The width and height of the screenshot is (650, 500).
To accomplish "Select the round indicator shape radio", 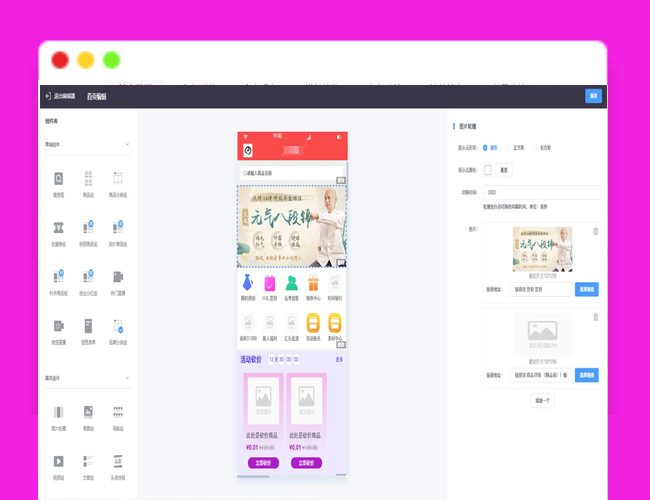I will 485,147.
